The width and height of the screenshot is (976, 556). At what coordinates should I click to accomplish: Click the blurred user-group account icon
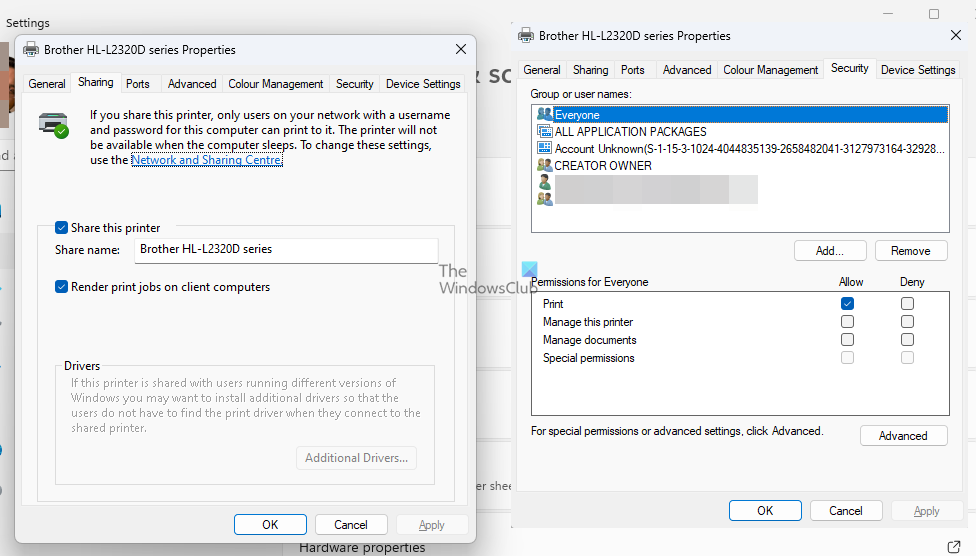[545, 198]
